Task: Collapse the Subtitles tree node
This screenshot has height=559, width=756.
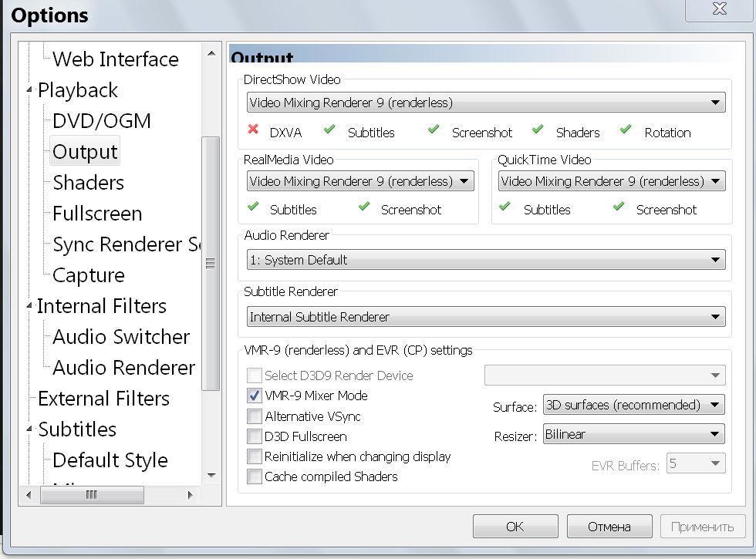Action: coord(29,430)
